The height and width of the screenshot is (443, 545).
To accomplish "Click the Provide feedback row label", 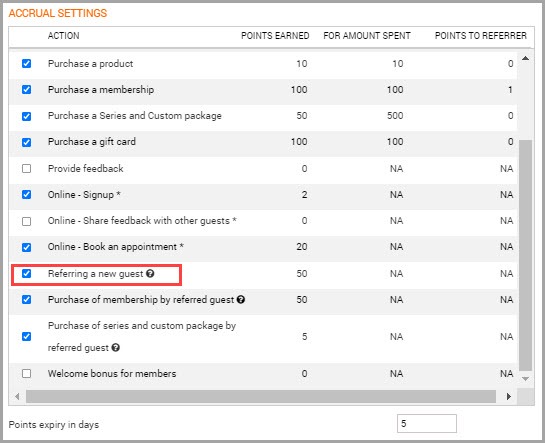I will pos(86,169).
